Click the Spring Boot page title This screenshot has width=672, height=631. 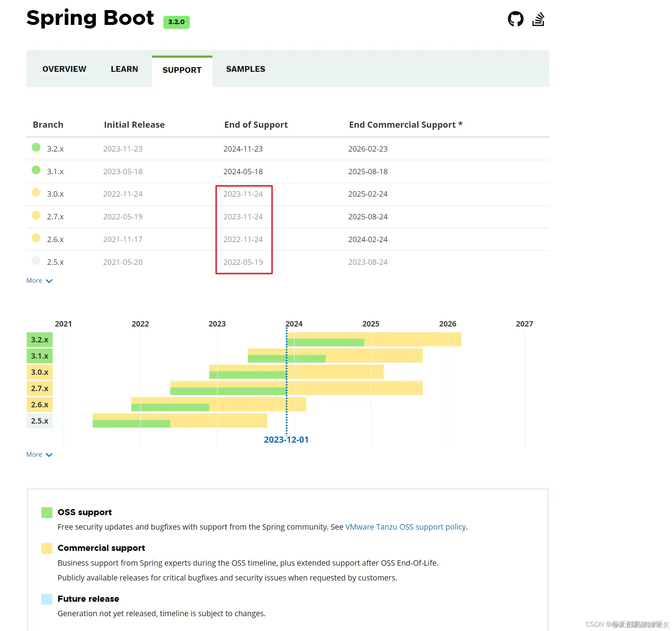click(x=90, y=18)
